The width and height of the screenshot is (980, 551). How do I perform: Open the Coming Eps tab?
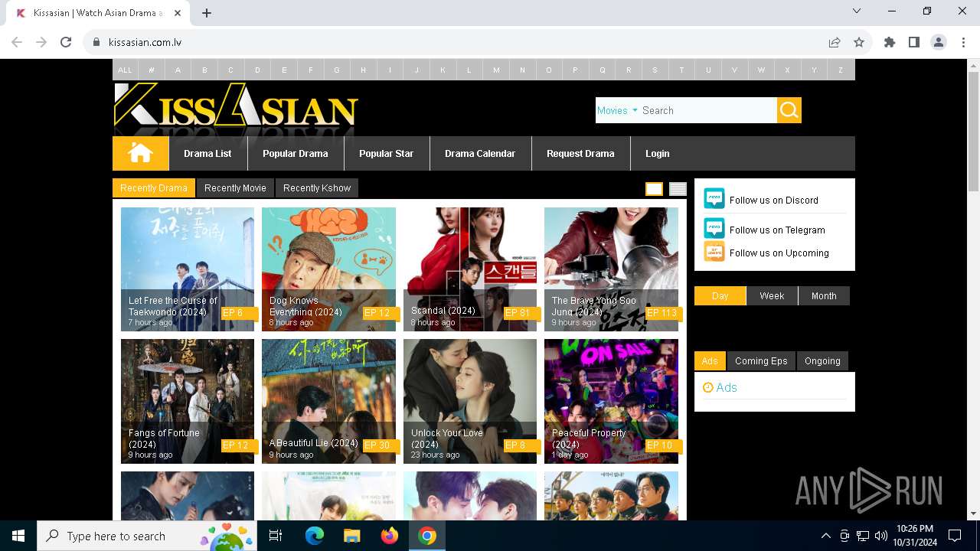pyautogui.click(x=761, y=360)
